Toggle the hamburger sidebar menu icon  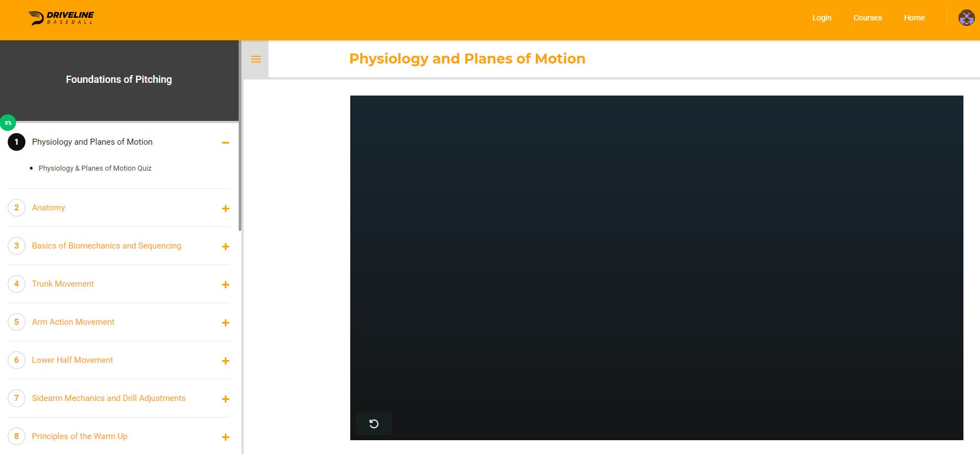coord(256,59)
